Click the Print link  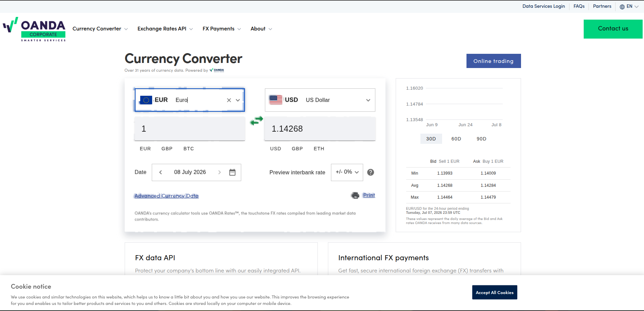pyautogui.click(x=369, y=195)
